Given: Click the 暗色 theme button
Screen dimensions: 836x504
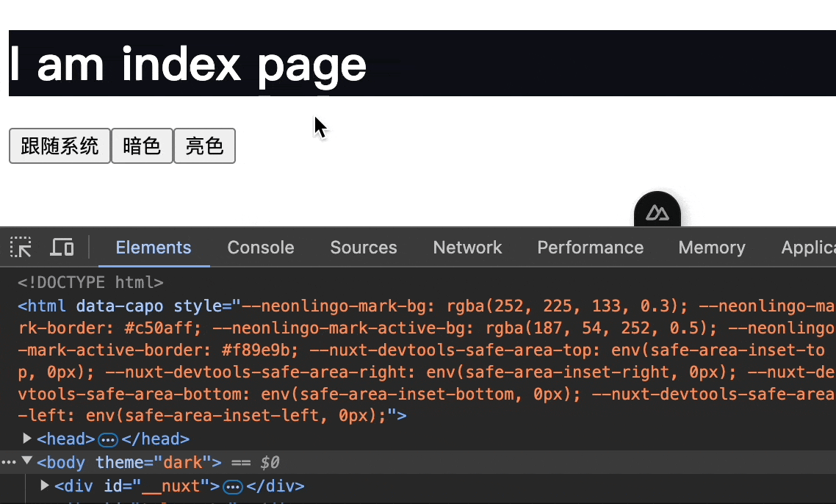Looking at the screenshot, I should [142, 145].
